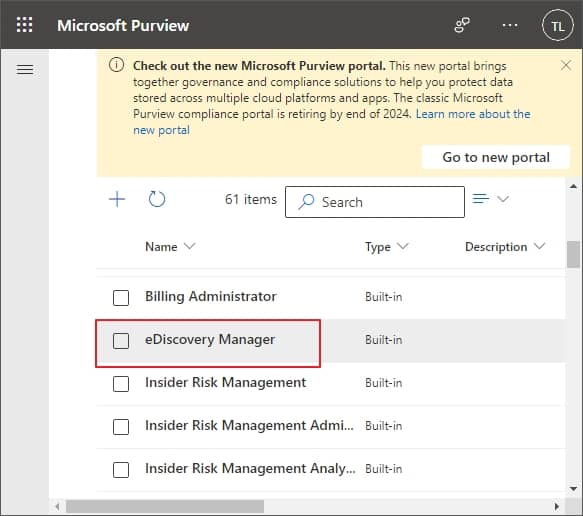Click Built-in type for eDiscovery Manager
This screenshot has width=583, height=516.
point(383,340)
